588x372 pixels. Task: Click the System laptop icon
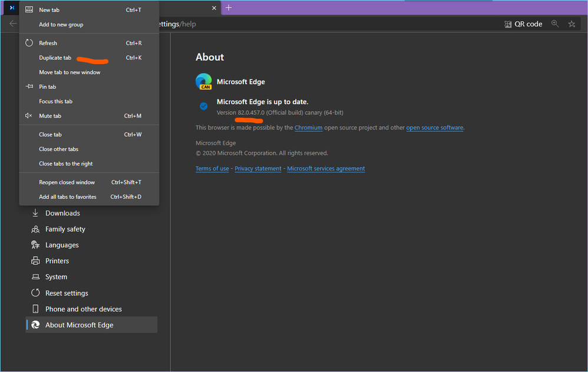tap(35, 277)
